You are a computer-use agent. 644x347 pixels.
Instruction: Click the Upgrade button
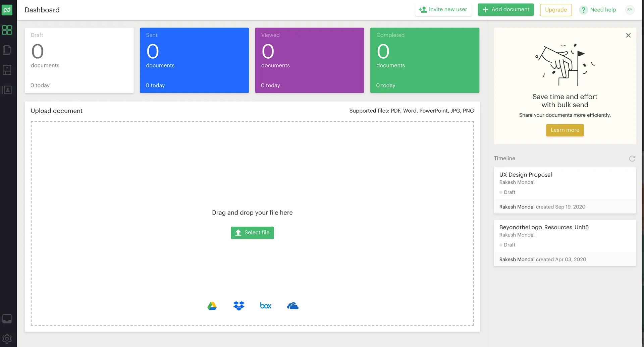tap(556, 10)
